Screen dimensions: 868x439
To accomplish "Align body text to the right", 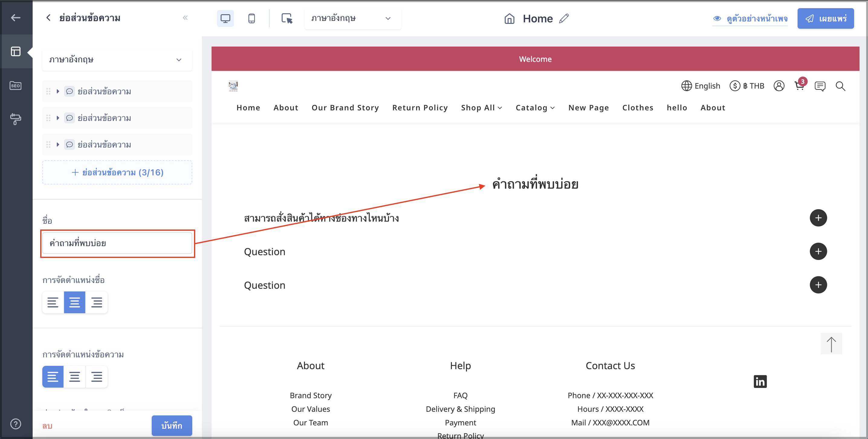I will (97, 376).
